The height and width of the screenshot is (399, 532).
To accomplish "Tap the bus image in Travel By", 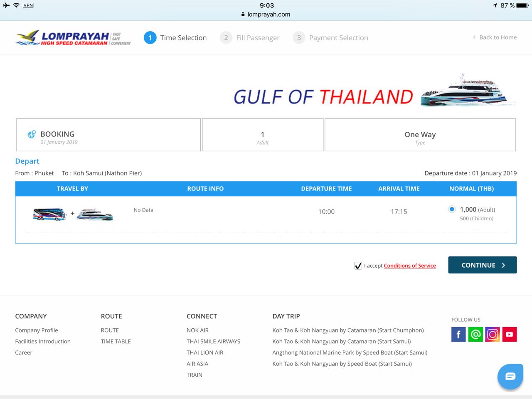I will [49, 214].
